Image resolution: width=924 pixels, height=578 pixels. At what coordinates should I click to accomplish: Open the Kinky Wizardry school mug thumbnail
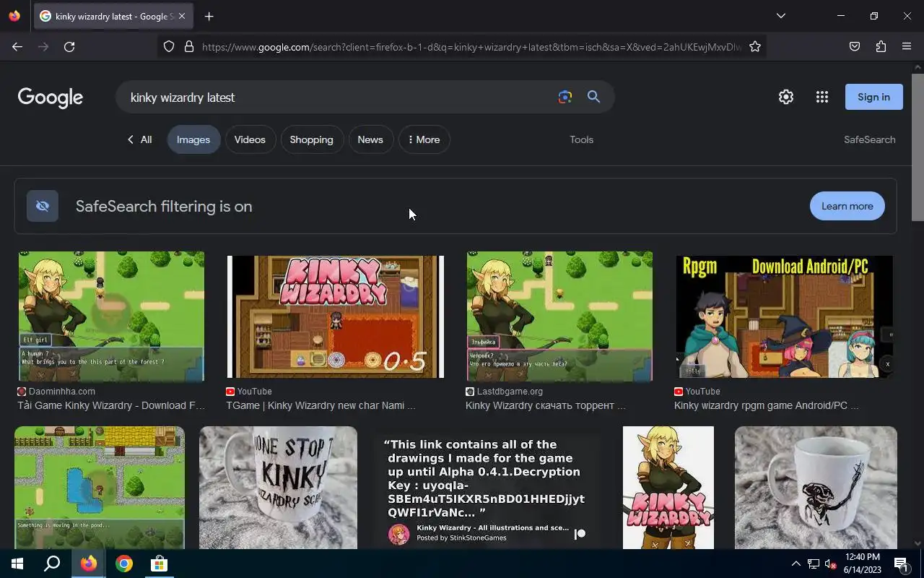[278, 488]
